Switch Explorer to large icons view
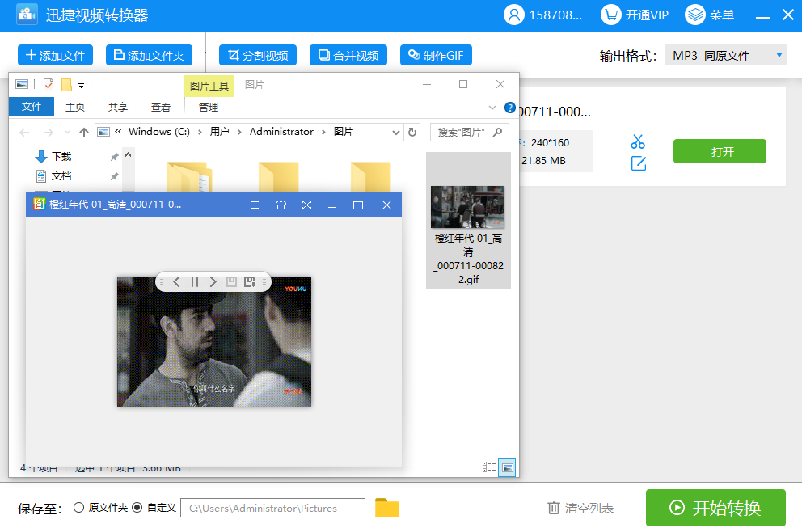The image size is (802, 532). coord(507,467)
